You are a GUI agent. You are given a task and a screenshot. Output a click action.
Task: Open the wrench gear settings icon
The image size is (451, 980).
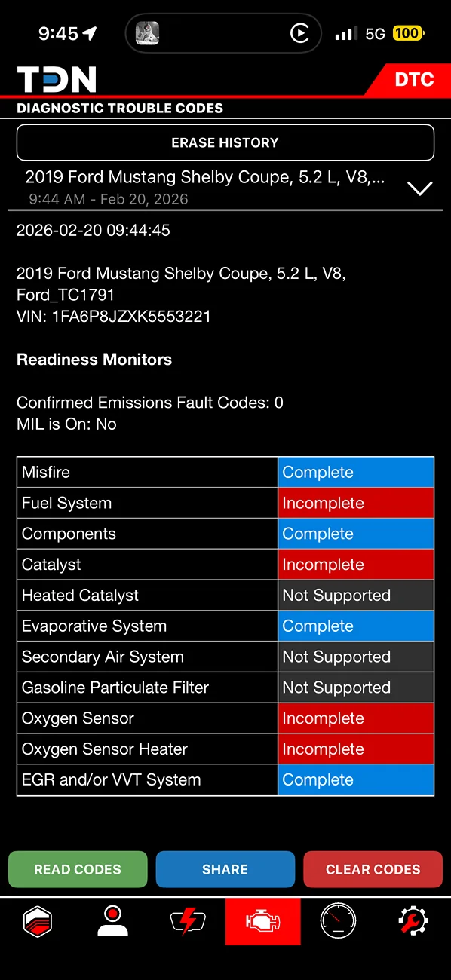[413, 921]
